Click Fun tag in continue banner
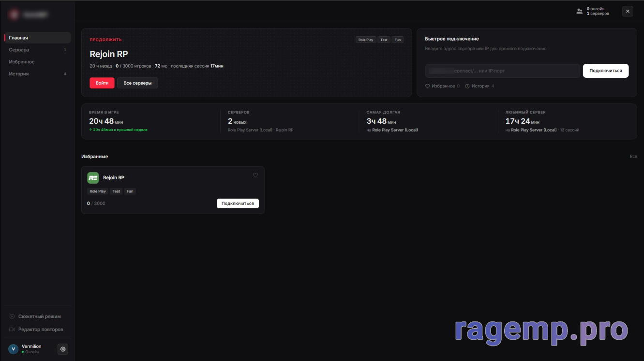Screen dimensions: 644x361 [398, 40]
